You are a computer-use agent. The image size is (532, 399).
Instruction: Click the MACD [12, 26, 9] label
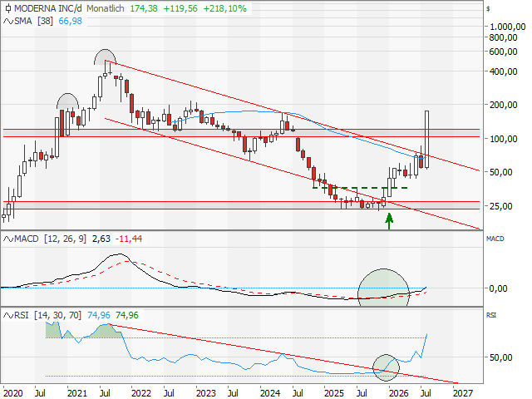click(50, 239)
